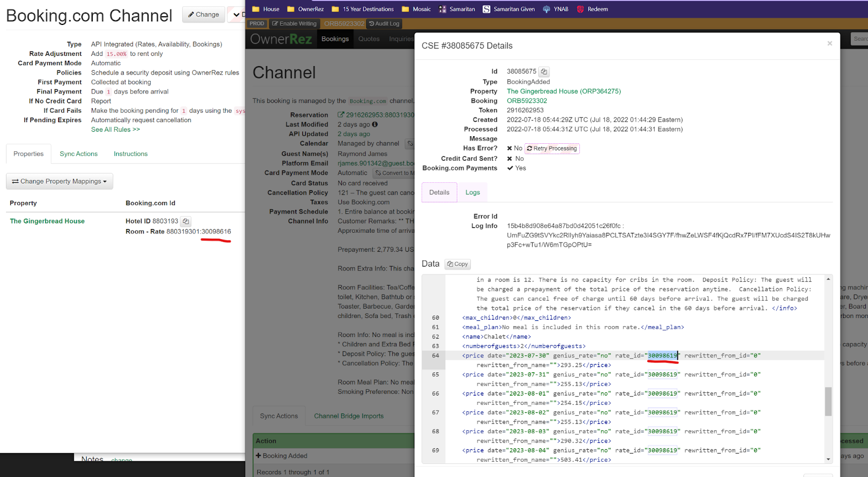
Task: Close the CSE Details dialog
Action: coord(829,43)
